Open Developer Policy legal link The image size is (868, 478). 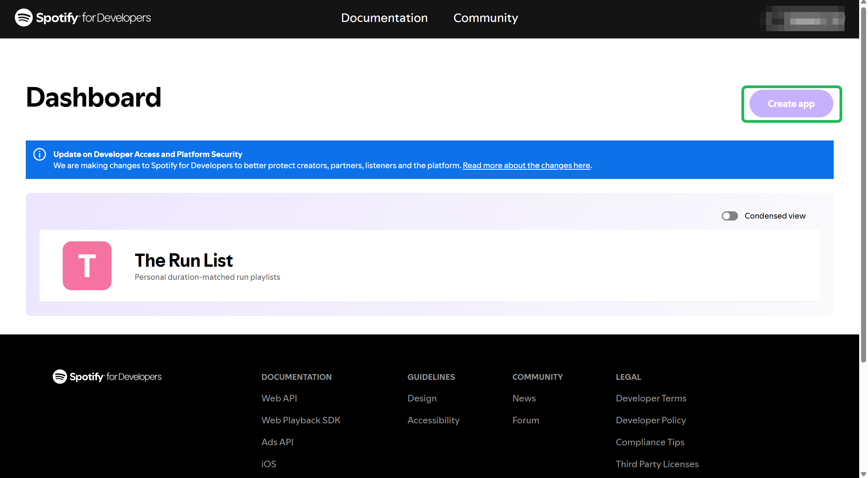[651, 420]
